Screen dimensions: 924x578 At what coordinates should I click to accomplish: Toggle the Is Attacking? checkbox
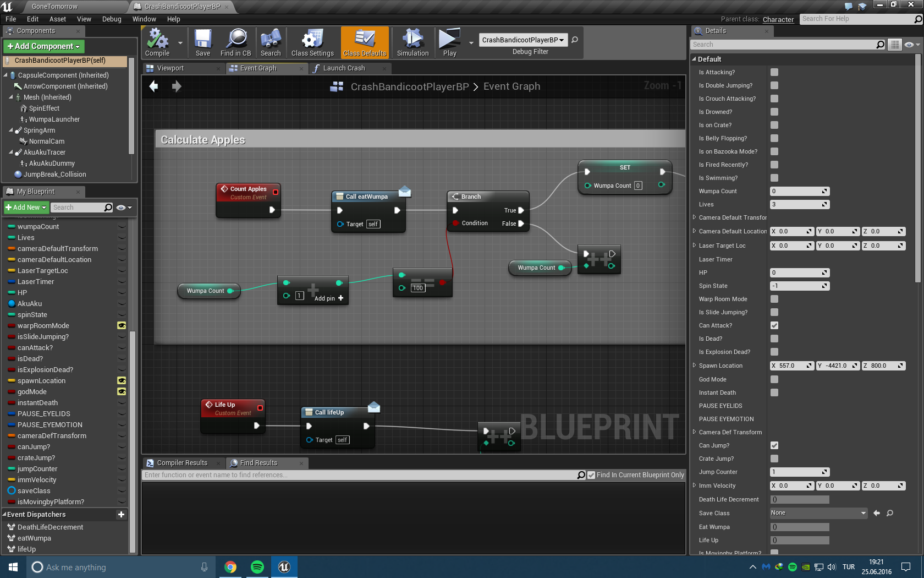774,72
